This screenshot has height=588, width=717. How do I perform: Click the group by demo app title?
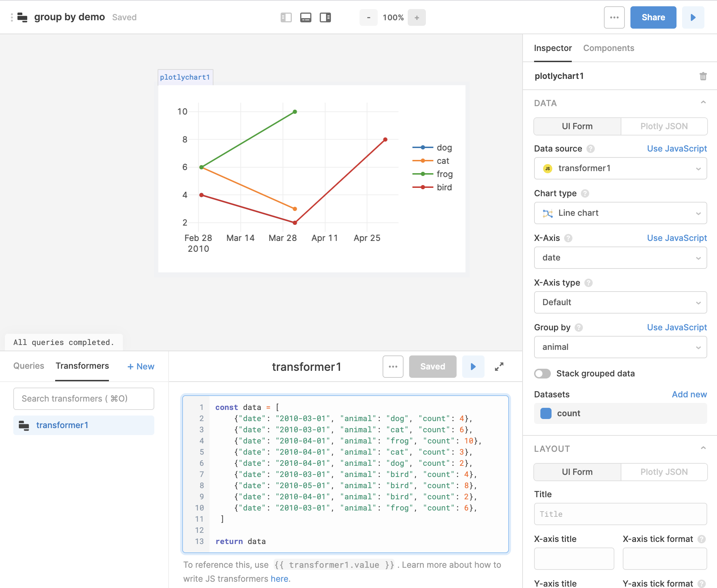click(69, 17)
